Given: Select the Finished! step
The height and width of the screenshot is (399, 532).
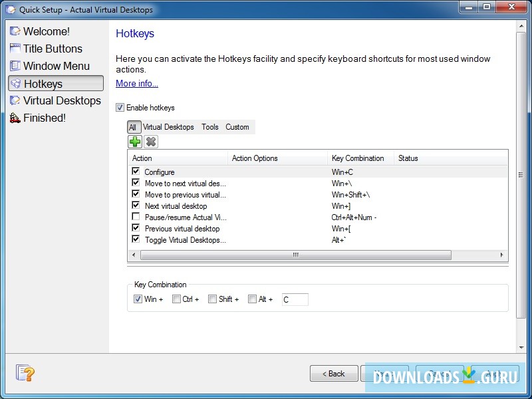Looking at the screenshot, I should pyautogui.click(x=44, y=117).
